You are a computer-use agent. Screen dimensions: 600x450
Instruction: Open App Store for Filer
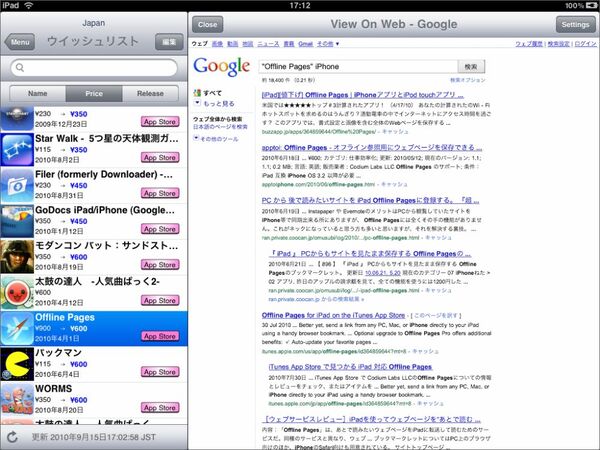160,193
